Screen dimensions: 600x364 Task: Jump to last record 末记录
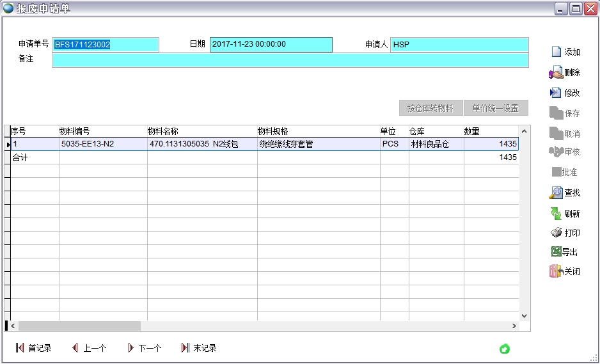199,348
